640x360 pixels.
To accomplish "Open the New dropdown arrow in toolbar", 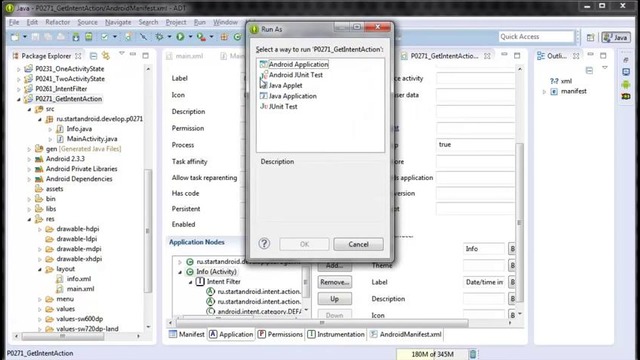I will coord(24,37).
